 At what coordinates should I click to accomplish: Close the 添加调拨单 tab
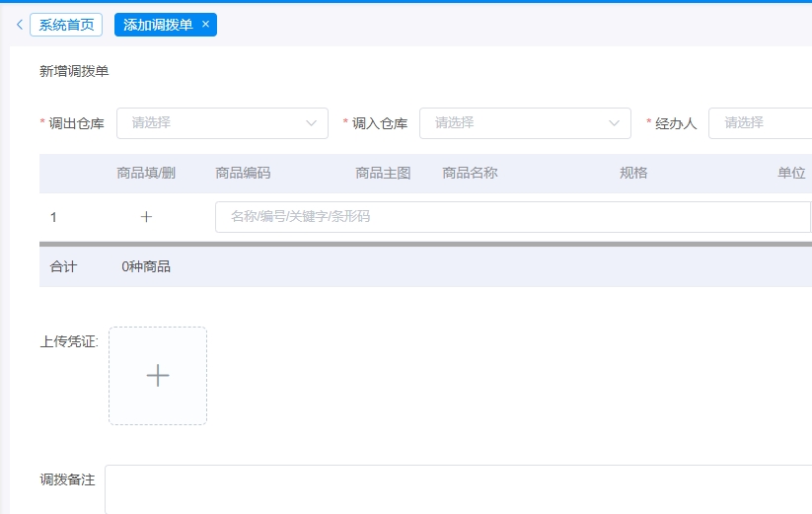click(205, 25)
